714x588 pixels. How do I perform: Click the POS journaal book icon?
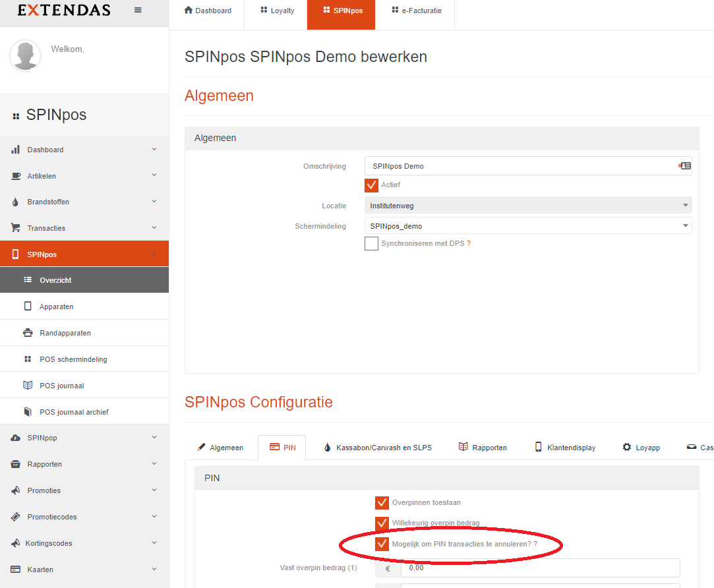pos(28,386)
